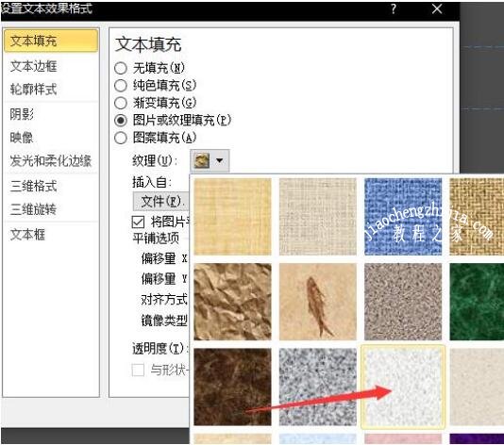The height and width of the screenshot is (445, 504).
Task: Pick the papyrus yellow texture
Action: 232,217
